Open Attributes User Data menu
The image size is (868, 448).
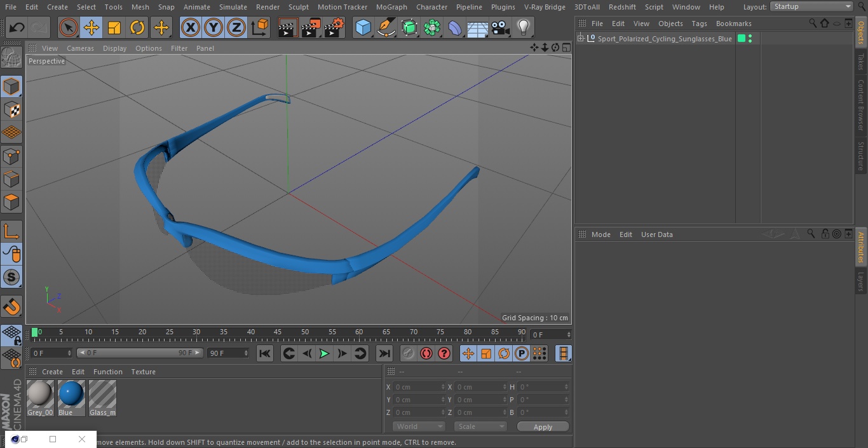pos(656,234)
